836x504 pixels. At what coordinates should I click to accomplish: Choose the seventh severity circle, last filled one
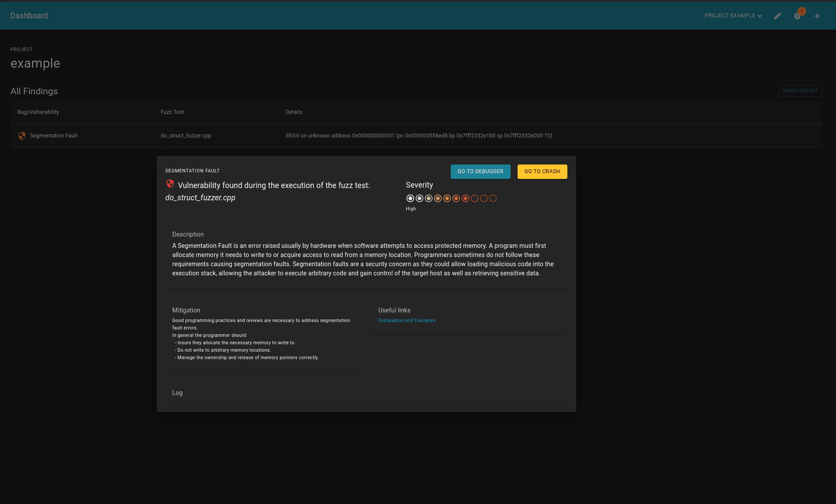coord(465,199)
